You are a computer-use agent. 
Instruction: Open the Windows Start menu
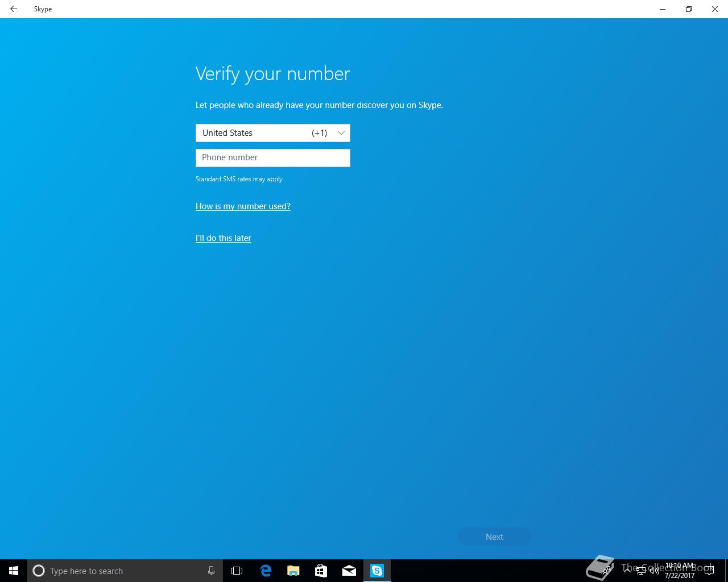tap(14, 571)
